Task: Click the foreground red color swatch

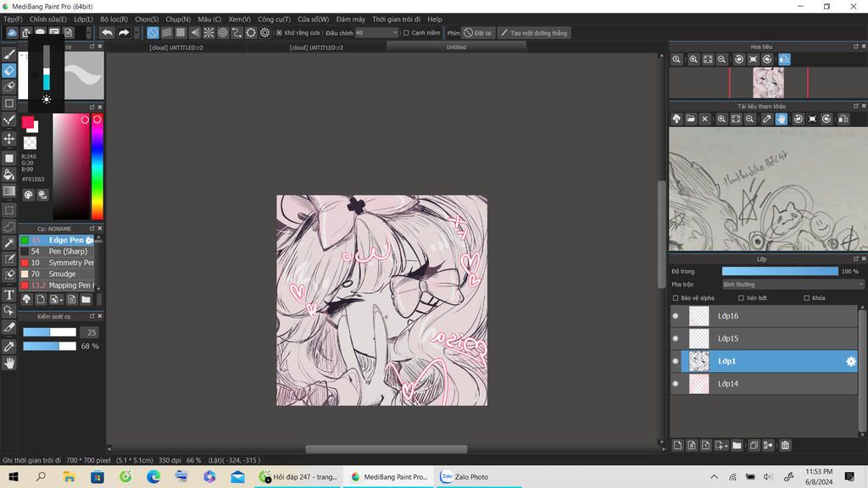Action: coord(27,122)
